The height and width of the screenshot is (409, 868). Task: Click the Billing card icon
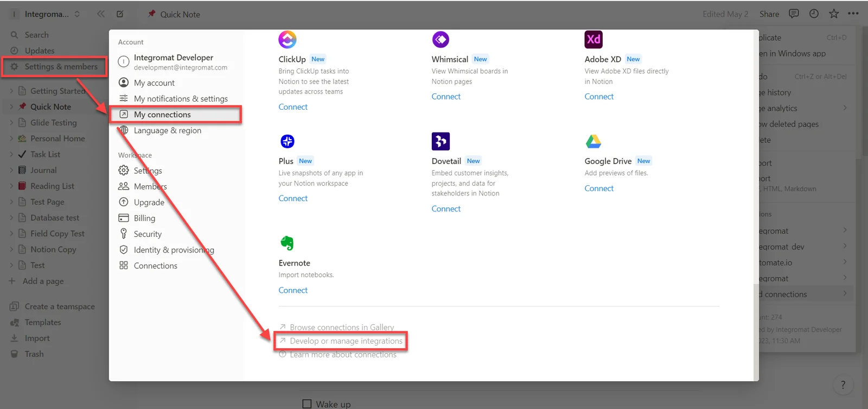click(x=124, y=218)
